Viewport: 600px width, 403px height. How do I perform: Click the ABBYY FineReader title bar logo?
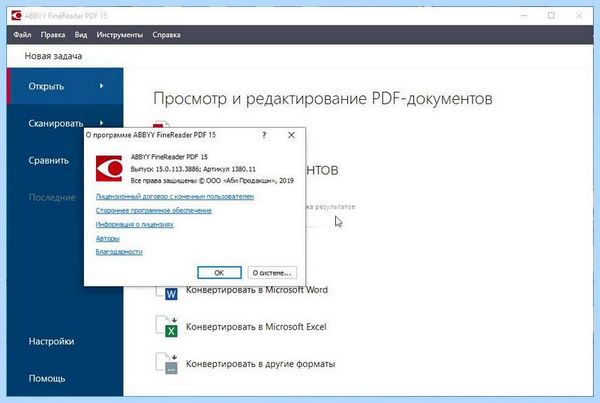[x=16, y=16]
